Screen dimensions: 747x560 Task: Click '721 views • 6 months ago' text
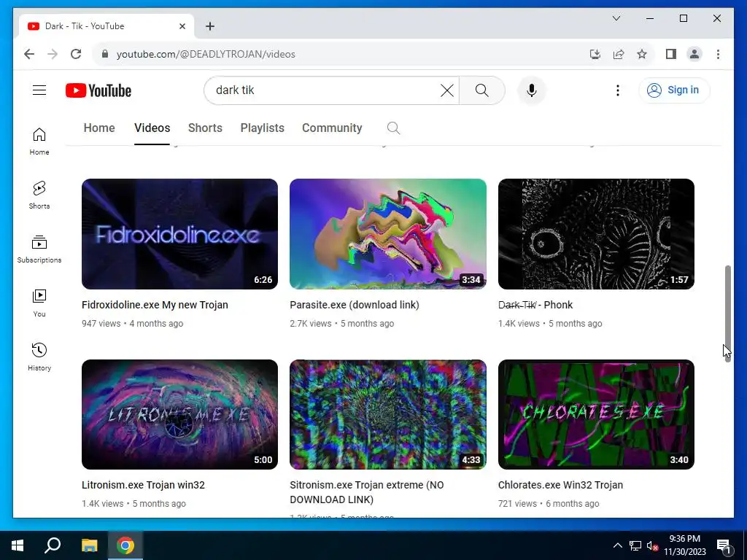[x=549, y=503]
